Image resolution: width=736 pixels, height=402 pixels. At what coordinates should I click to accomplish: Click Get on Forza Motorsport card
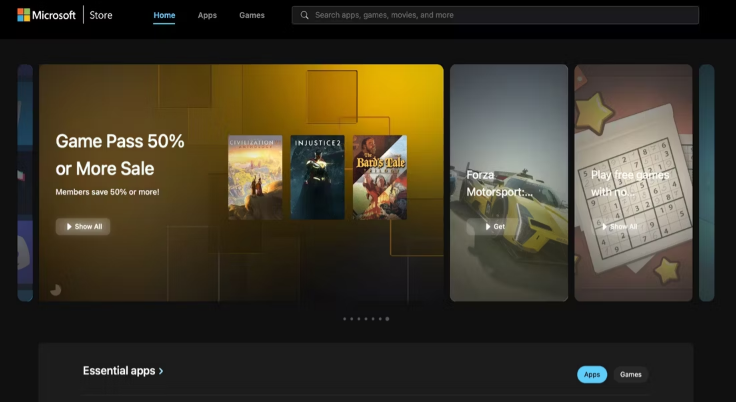click(x=494, y=226)
